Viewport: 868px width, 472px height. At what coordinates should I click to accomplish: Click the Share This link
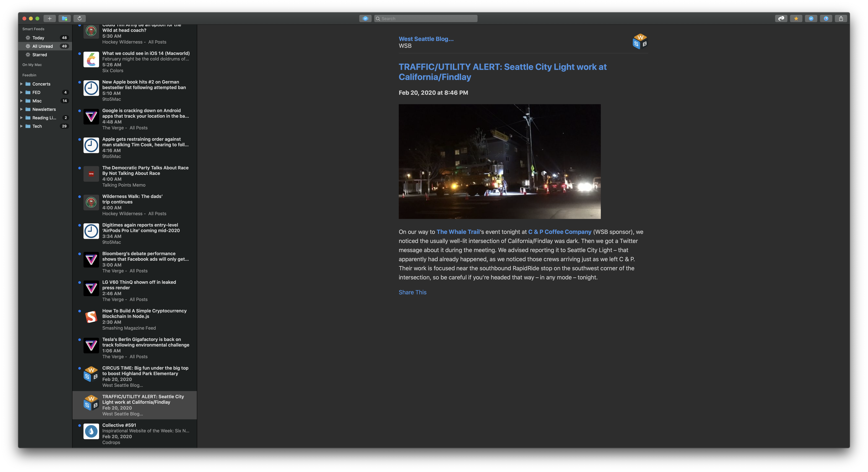pos(412,292)
